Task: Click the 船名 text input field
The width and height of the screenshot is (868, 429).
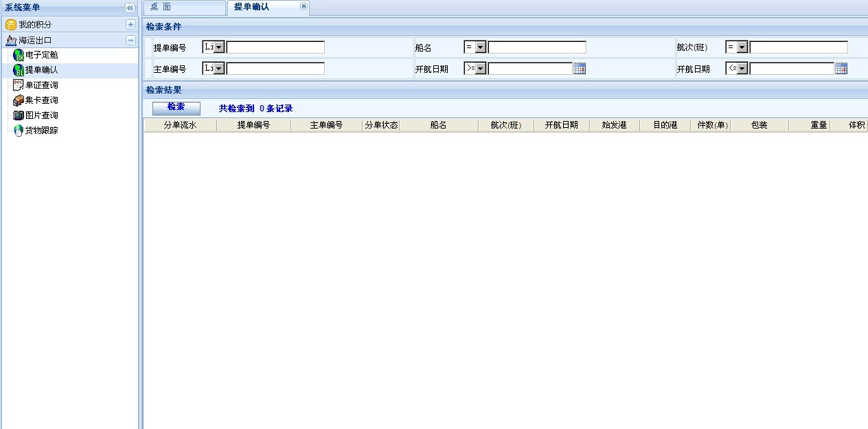Action: coord(537,47)
